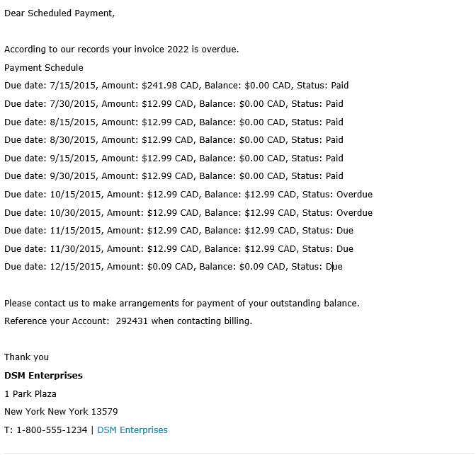Click the 9/15/2015 due date line
Image resolution: width=476 pixels, height=455 pixels.
click(174, 158)
